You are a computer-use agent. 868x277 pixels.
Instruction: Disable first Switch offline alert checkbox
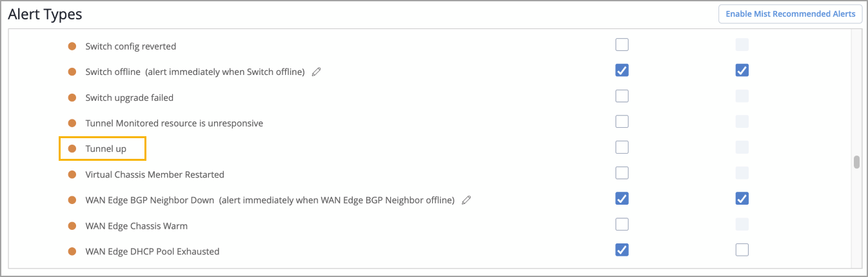pyautogui.click(x=622, y=70)
